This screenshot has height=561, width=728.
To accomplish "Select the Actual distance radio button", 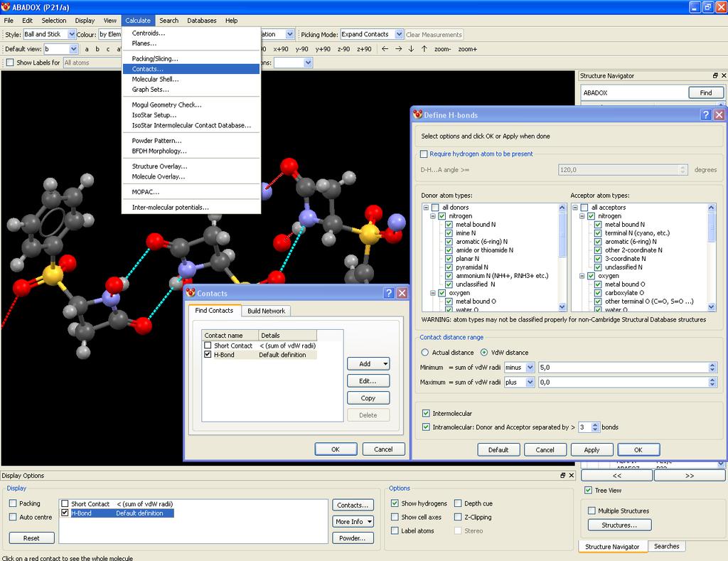I will click(x=425, y=352).
